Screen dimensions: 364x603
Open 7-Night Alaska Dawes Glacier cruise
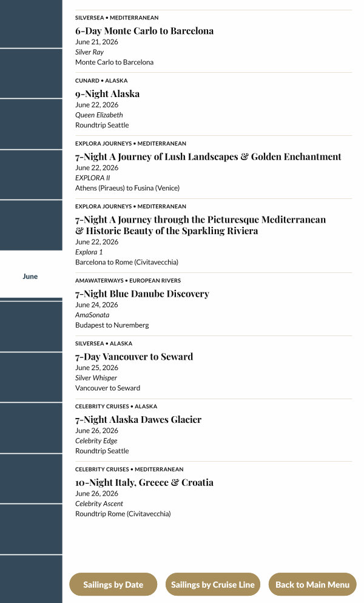coord(138,420)
